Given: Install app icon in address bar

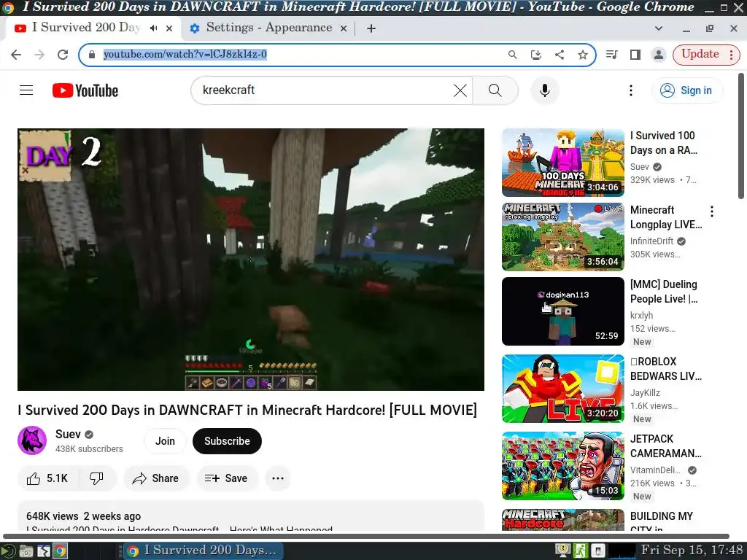Looking at the screenshot, I should click(536, 54).
